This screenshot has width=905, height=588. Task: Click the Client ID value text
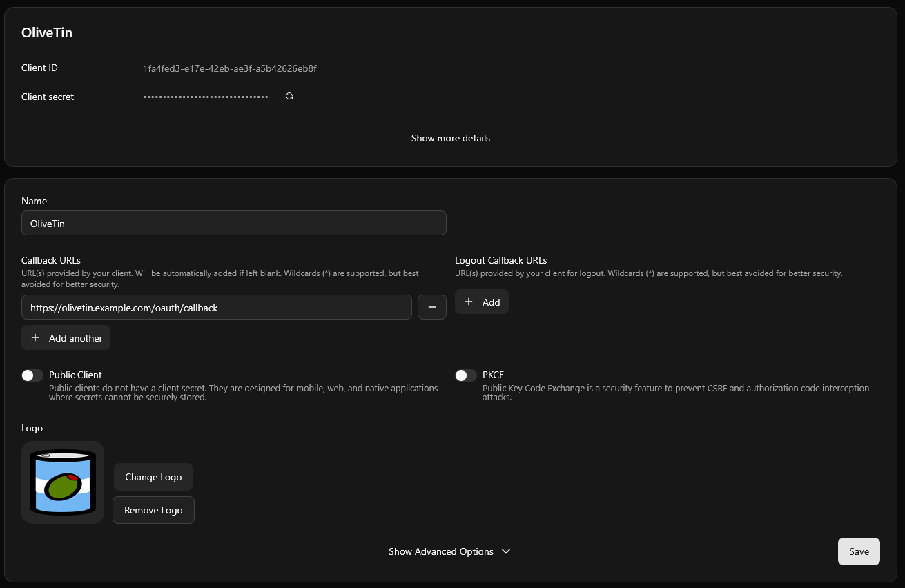(x=230, y=68)
